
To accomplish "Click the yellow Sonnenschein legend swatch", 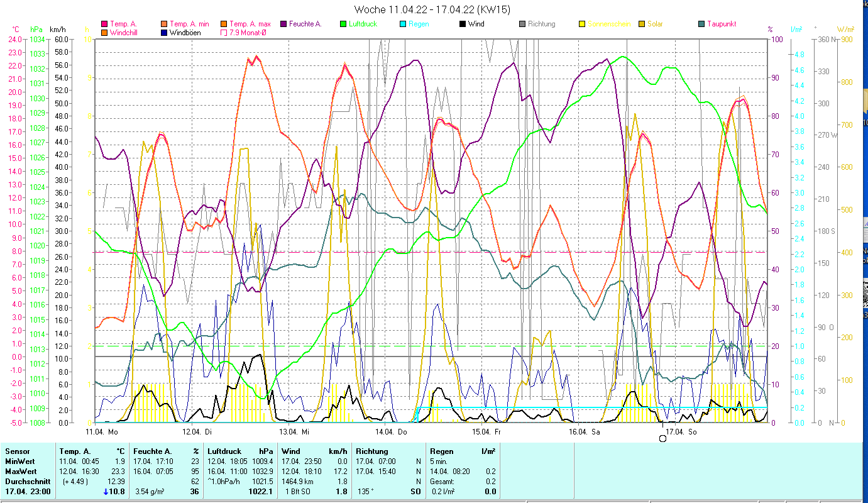I will click(x=582, y=24).
